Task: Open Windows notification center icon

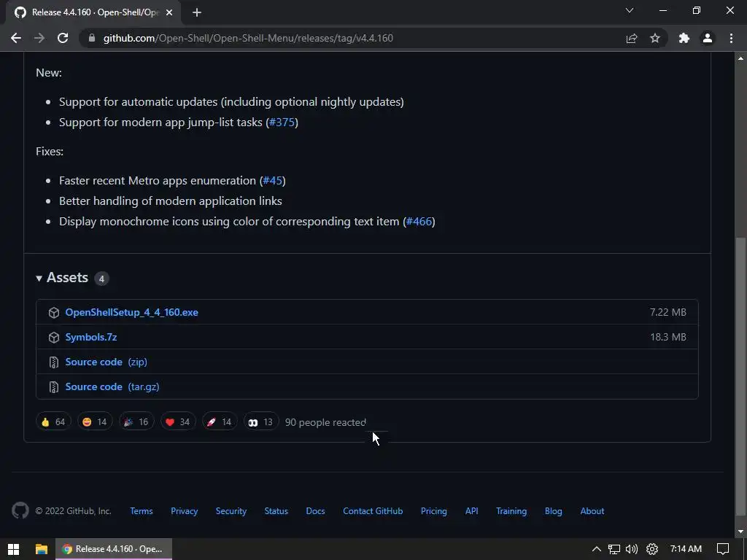Action: [x=723, y=549]
